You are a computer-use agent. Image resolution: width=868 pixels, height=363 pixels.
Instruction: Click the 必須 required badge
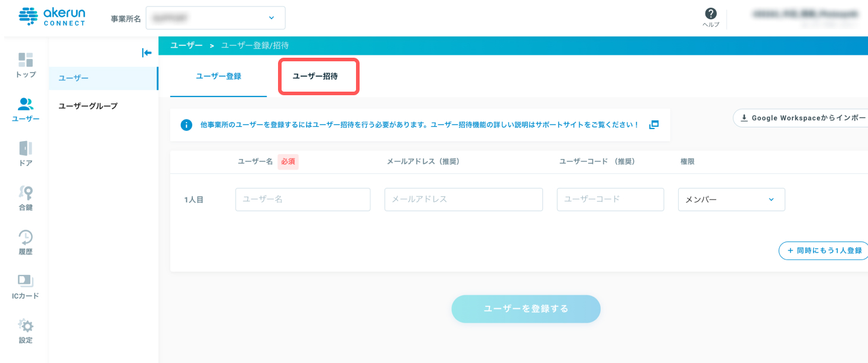[288, 161]
